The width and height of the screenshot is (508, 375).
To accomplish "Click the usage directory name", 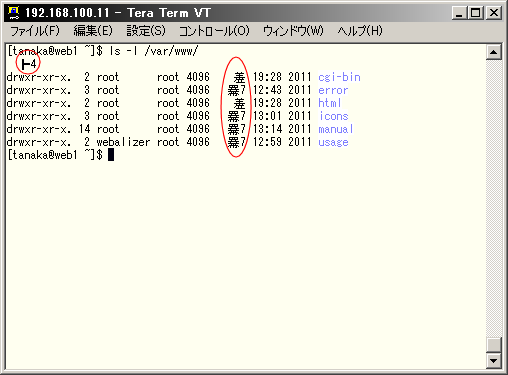I will 333,142.
